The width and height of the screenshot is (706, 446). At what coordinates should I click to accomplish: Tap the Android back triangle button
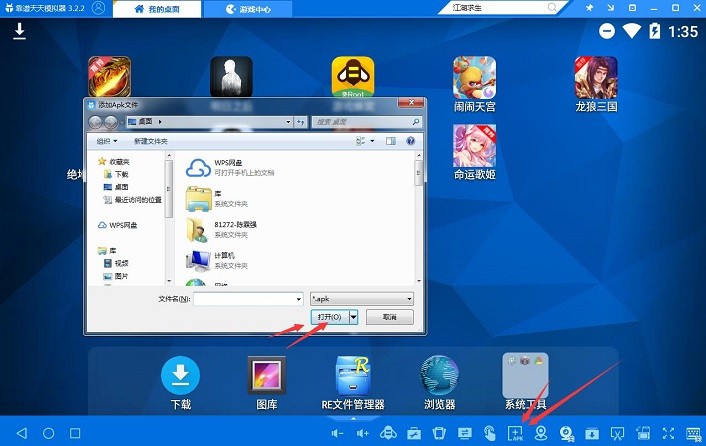[x=22, y=433]
